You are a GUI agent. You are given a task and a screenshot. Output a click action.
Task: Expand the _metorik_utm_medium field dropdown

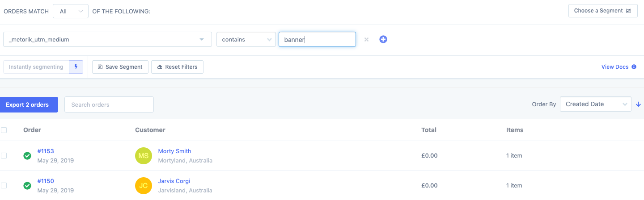tap(107, 39)
